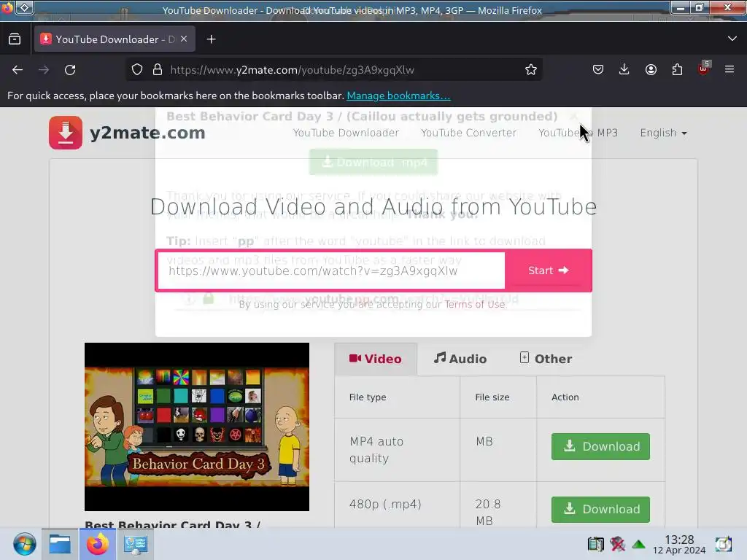Viewport: 747px width, 560px height.
Task: Open the Firefox account icon
Action: (x=651, y=70)
